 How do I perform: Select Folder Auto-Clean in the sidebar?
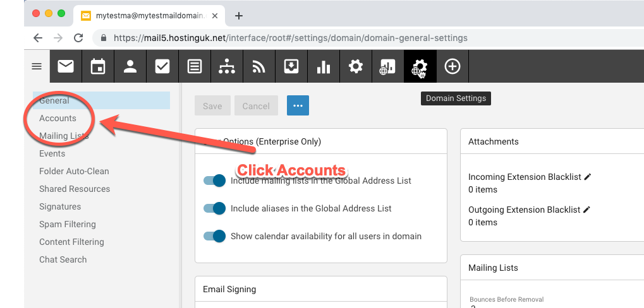[74, 171]
